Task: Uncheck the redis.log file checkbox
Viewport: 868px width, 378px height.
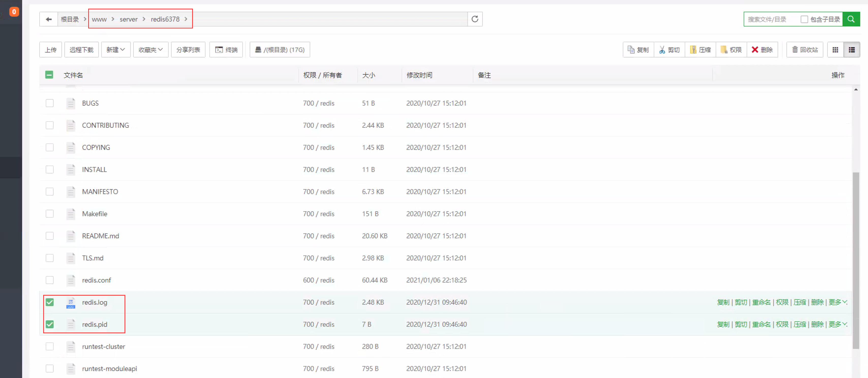Action: (50, 302)
